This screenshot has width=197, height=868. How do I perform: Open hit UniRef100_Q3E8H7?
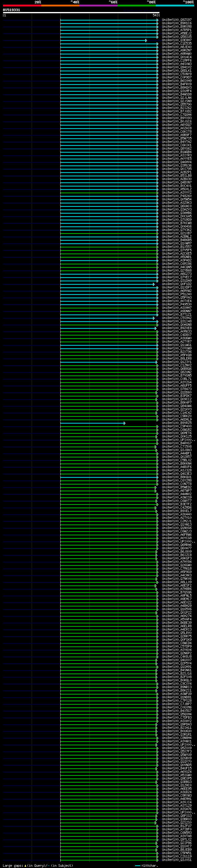tap(176, 40)
